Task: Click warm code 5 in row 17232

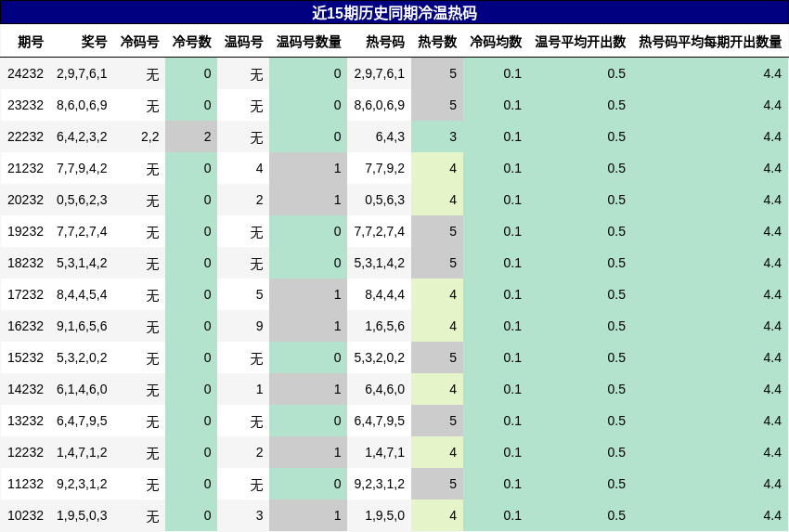Action: 259,294
